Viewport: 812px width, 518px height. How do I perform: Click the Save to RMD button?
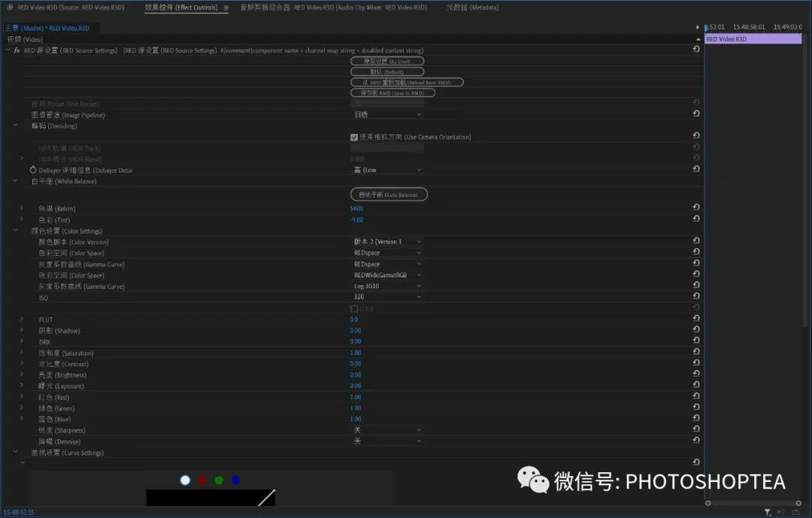pyautogui.click(x=392, y=92)
